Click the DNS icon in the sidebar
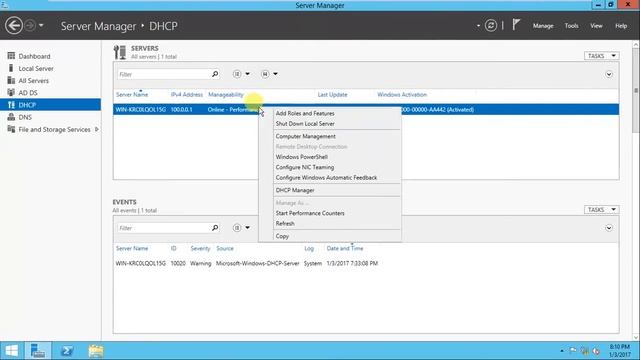 [x=11, y=117]
